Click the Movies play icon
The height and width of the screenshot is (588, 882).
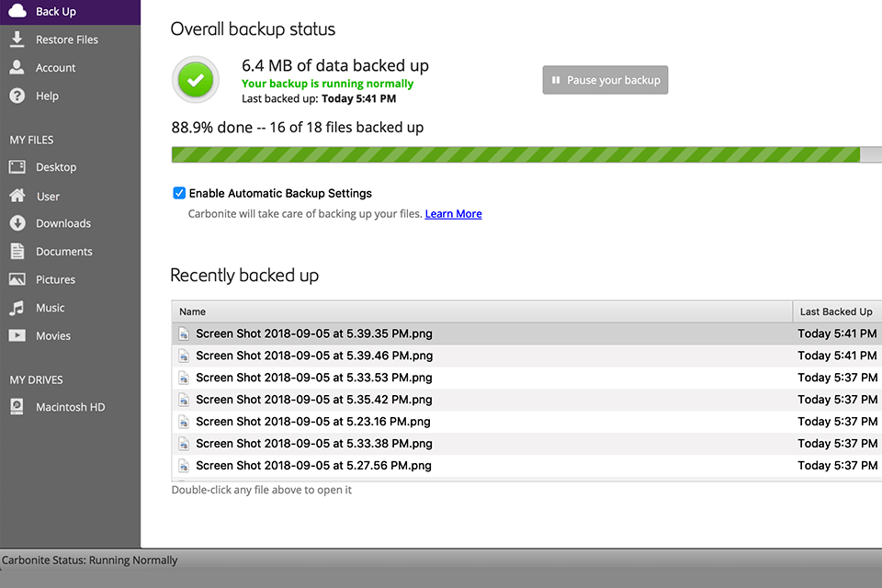pos(17,335)
